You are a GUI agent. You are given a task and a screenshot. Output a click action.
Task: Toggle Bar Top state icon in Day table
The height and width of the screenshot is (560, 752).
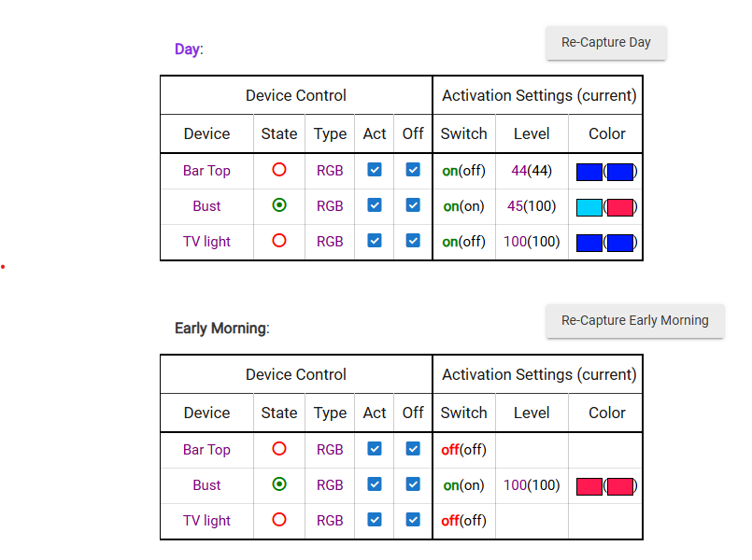[x=278, y=170]
